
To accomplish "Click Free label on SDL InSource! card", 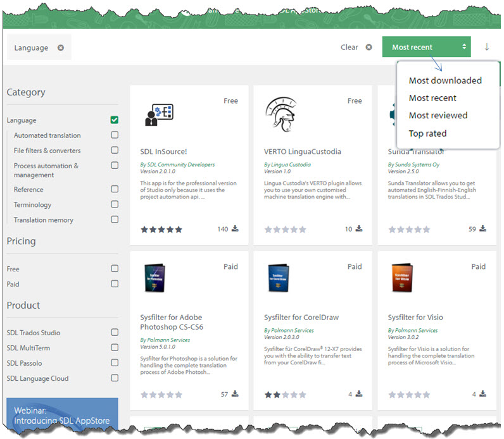I will [x=230, y=101].
